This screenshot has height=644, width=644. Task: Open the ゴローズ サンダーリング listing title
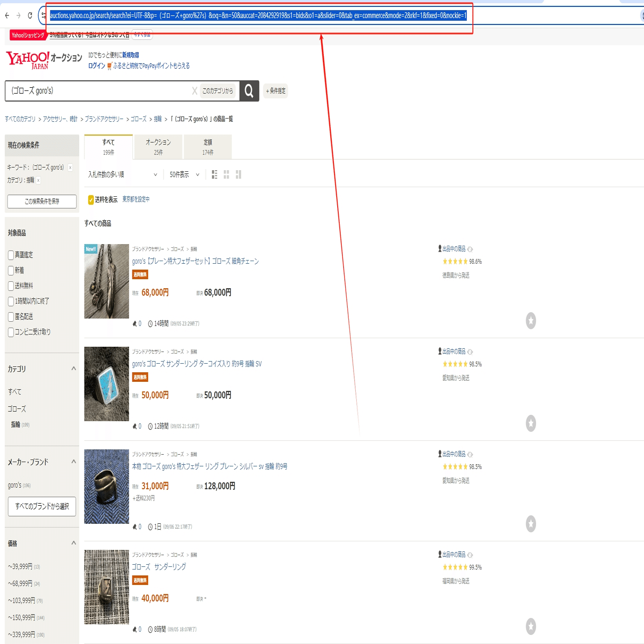[x=159, y=567]
